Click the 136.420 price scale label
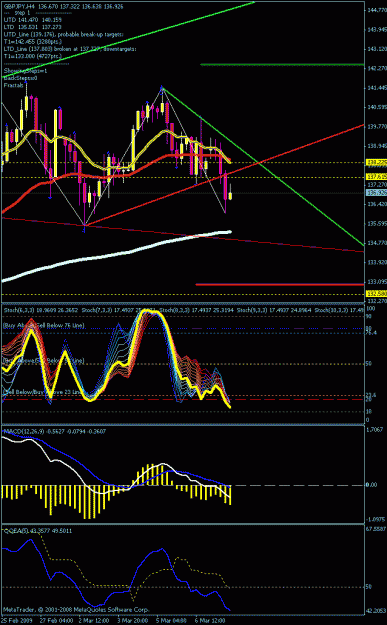Screen dimensions: 387x625 tap(376, 204)
